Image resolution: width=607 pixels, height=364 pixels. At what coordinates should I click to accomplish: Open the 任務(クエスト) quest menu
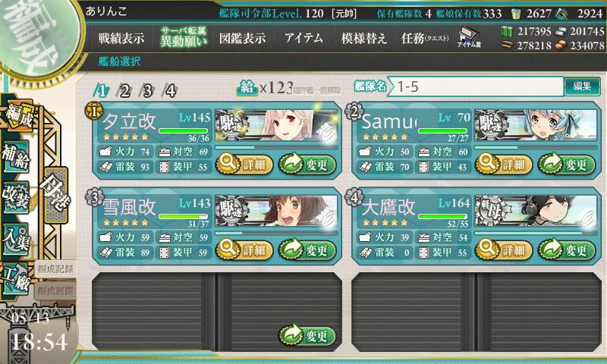coord(425,38)
